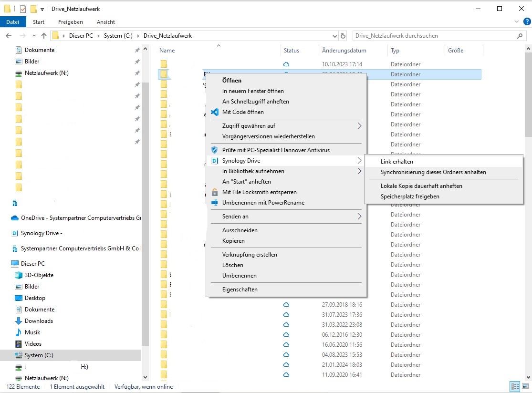Screen dimensions: 532x393
Task: Click the refresh icon beside the address bar
Action: (344, 35)
